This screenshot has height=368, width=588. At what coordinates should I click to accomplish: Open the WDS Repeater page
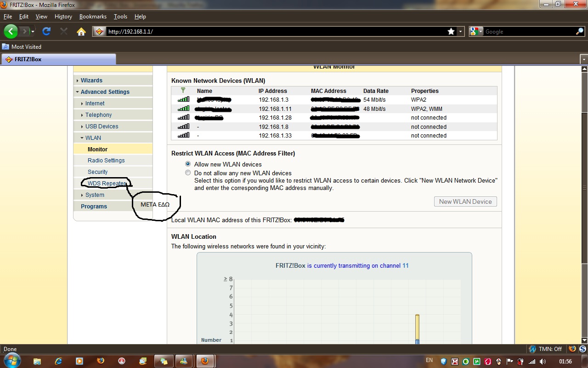(106, 184)
